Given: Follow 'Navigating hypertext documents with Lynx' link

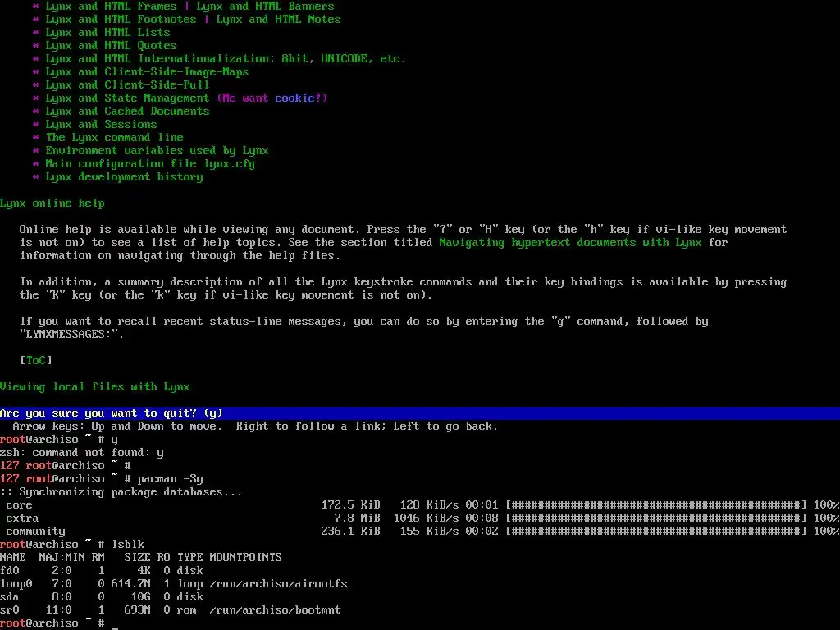Looking at the screenshot, I should point(571,243).
